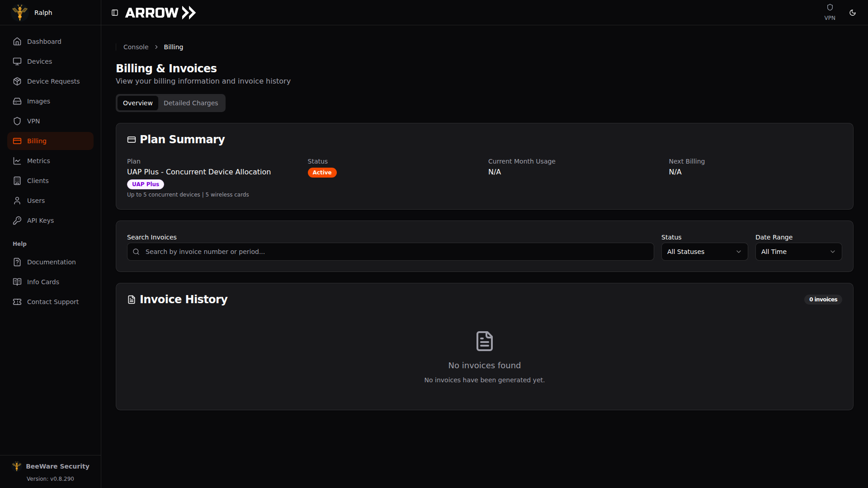
Task: Click the Users person icon
Action: coord(17,201)
